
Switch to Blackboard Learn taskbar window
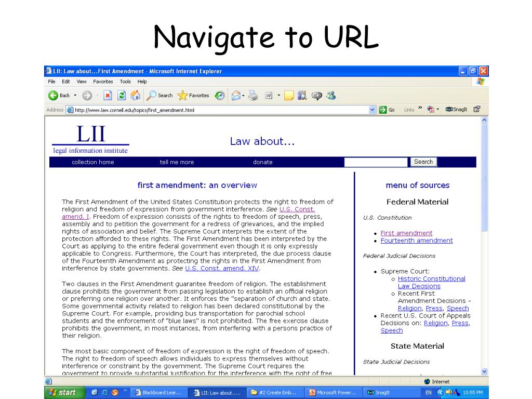click(158, 393)
